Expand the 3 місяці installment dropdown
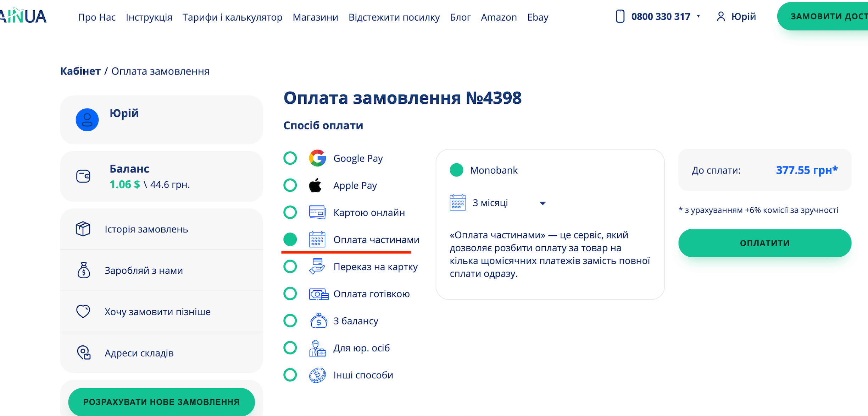 (x=542, y=203)
